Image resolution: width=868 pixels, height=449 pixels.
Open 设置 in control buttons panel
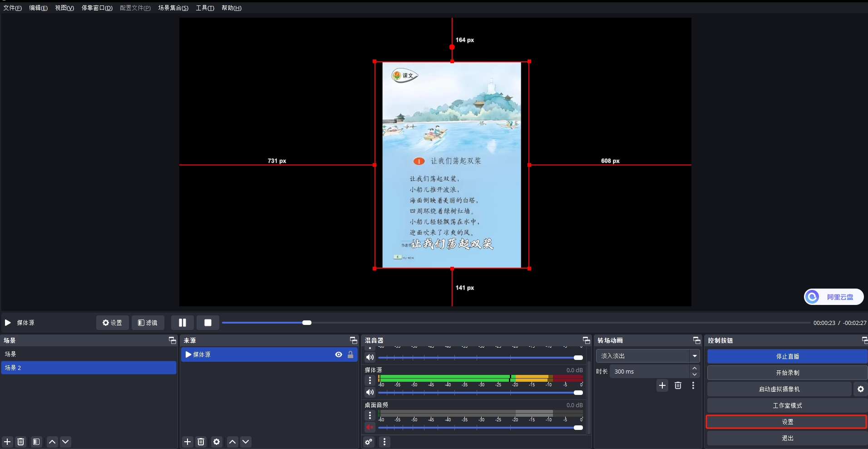(x=787, y=422)
